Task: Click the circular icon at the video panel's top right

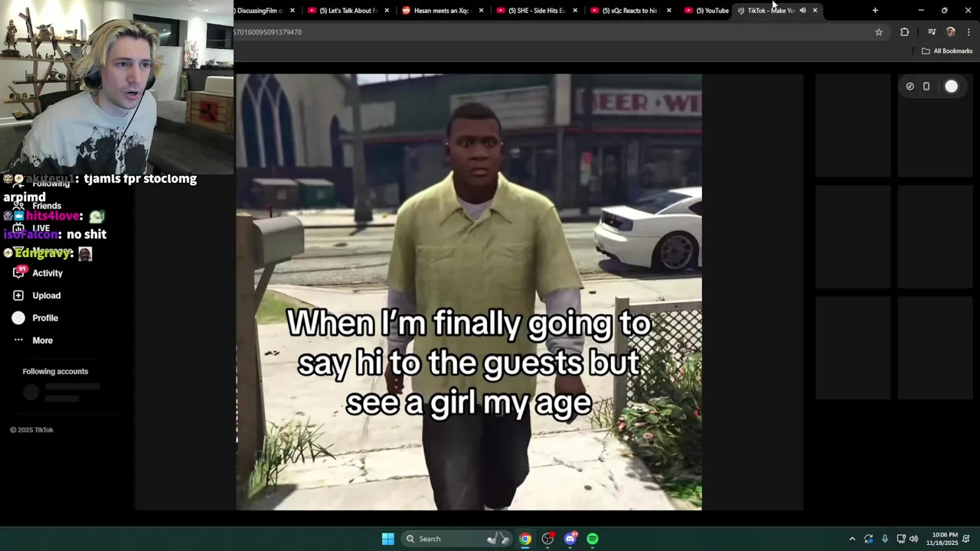Action: [910, 86]
